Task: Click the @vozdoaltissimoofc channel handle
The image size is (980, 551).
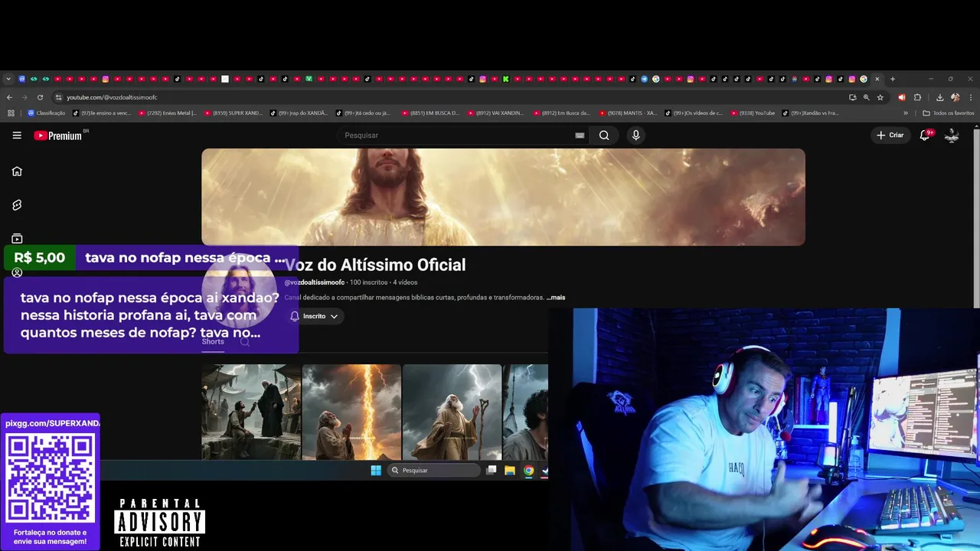Action: (x=314, y=282)
